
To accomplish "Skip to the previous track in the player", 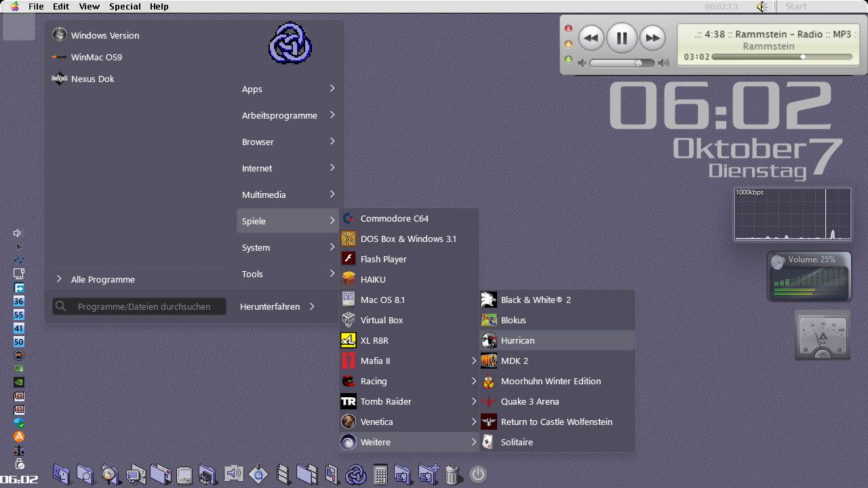I will pos(591,38).
